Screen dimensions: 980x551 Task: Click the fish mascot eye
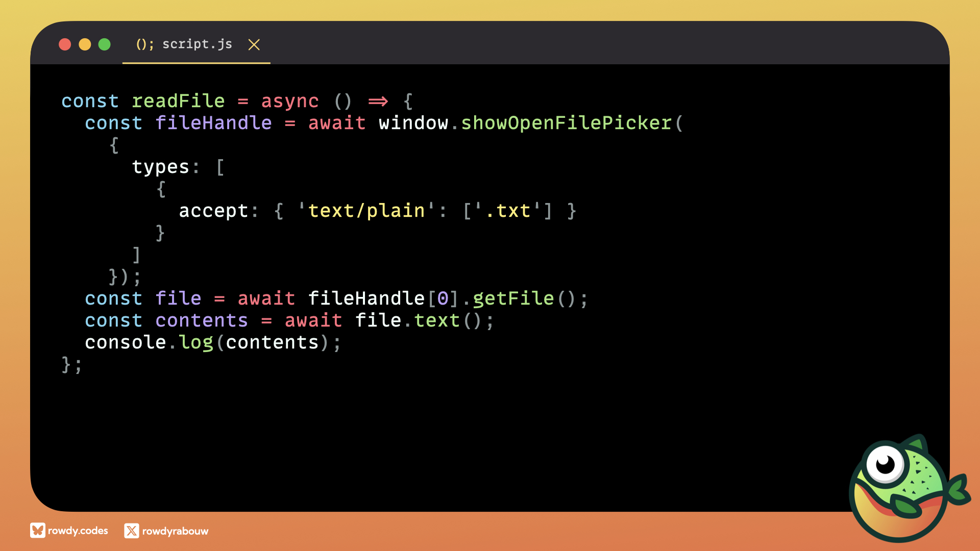click(885, 464)
